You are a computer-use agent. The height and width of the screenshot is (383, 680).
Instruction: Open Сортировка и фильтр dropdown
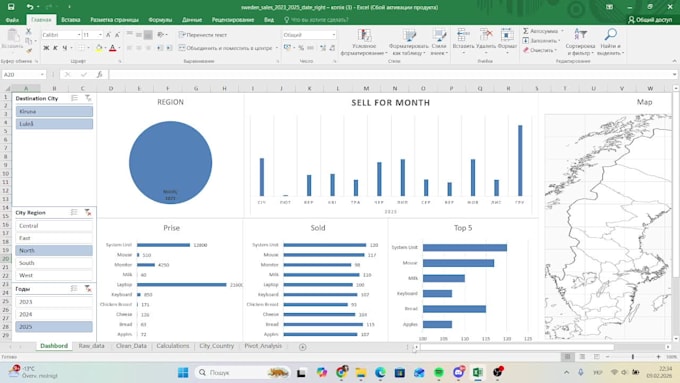(581, 42)
